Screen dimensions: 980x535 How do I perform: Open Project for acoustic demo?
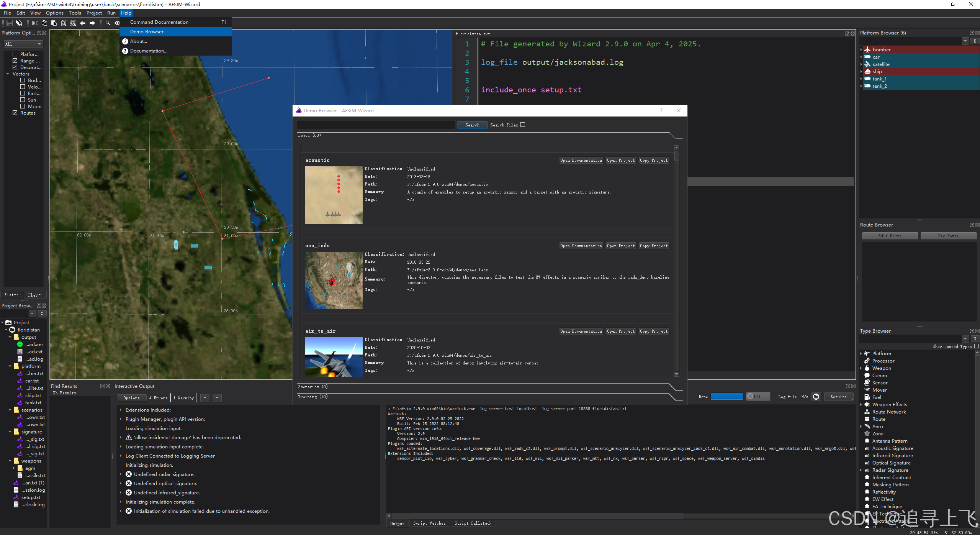coord(621,160)
